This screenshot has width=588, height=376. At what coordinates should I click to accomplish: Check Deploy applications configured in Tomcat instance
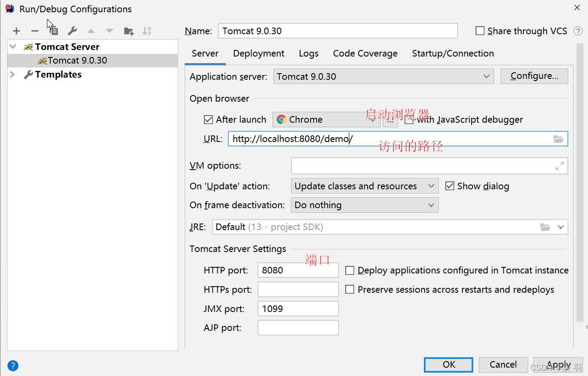(x=350, y=270)
